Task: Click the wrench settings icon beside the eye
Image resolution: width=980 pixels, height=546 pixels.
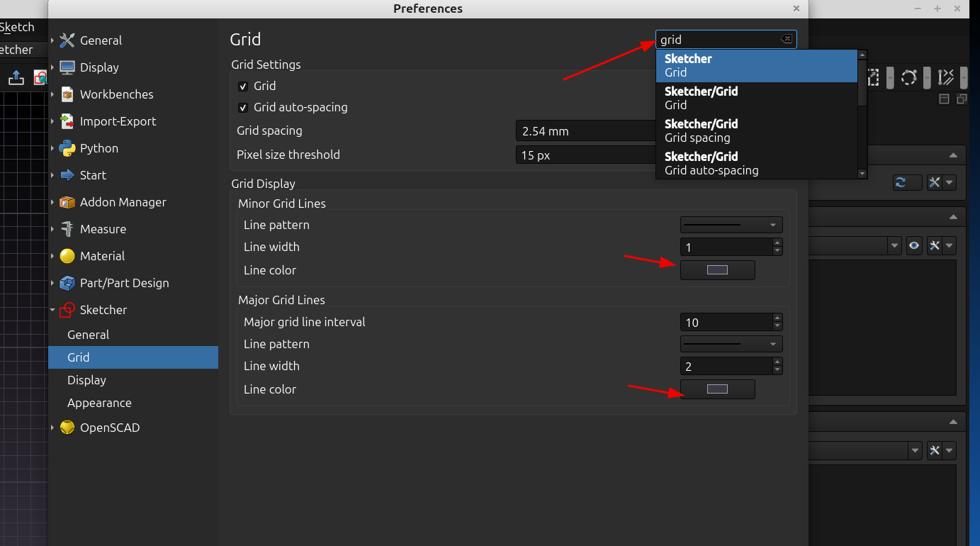Action: click(x=935, y=246)
